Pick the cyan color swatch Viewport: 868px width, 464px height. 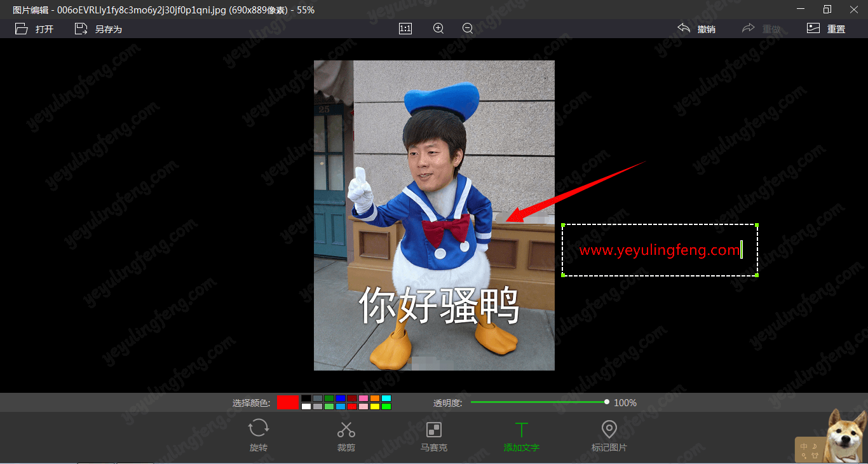(386, 398)
